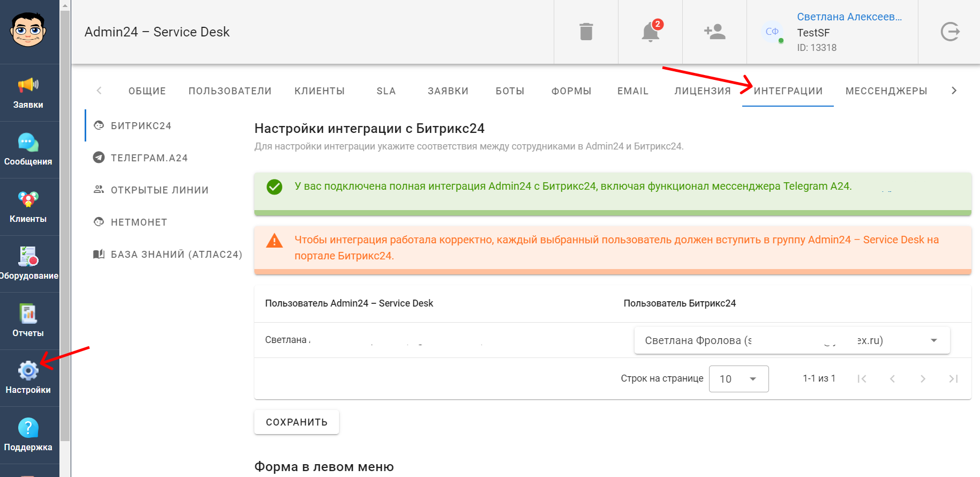Open Поддержка help section in sidebar
The width and height of the screenshot is (980, 477).
(28, 435)
